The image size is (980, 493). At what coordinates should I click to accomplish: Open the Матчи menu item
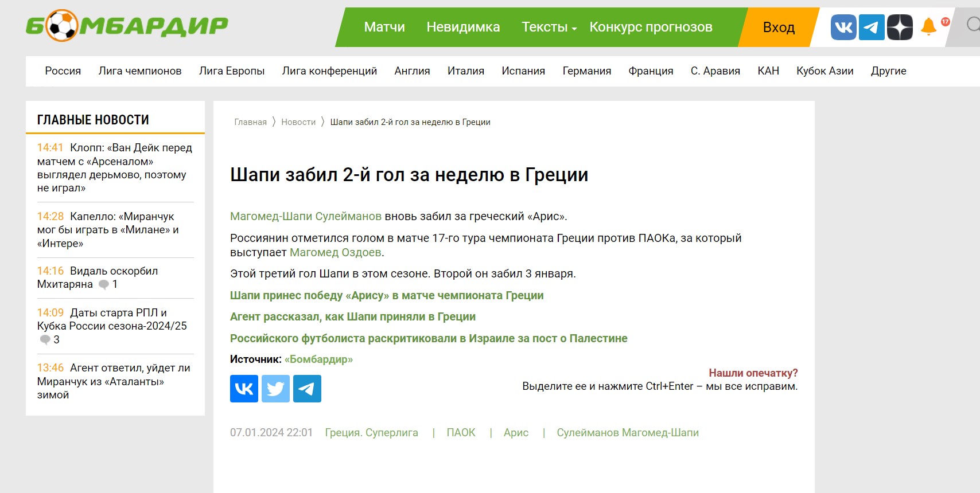[384, 27]
